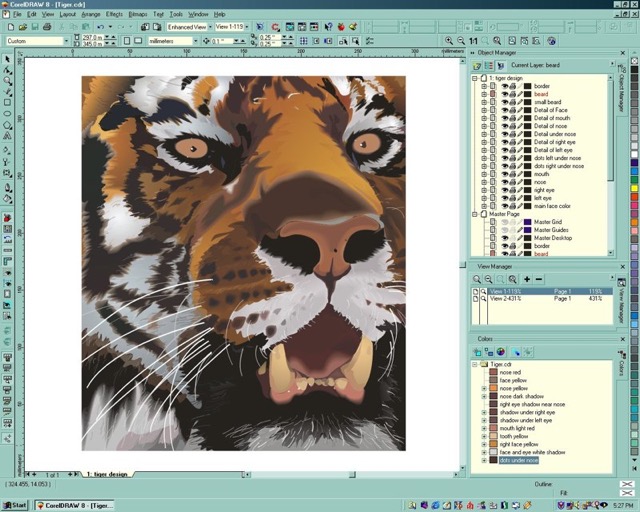
Task: Select the Text tool in the toolbox
Action: (7, 136)
